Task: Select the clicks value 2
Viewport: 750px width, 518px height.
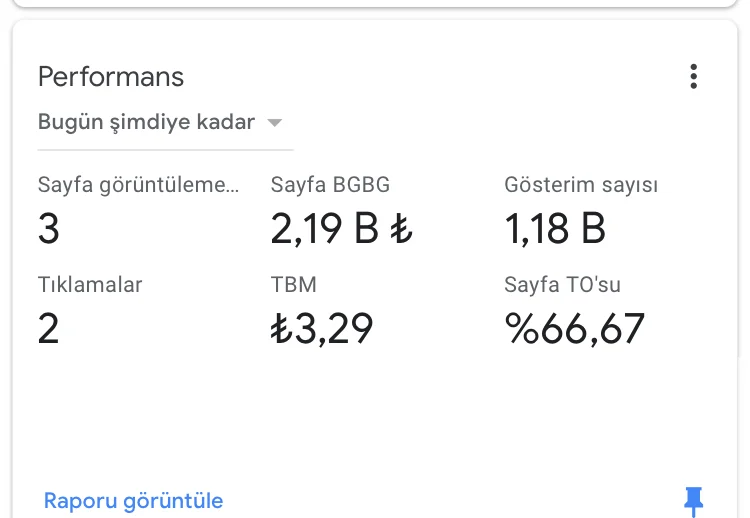Action: pyautogui.click(x=48, y=329)
